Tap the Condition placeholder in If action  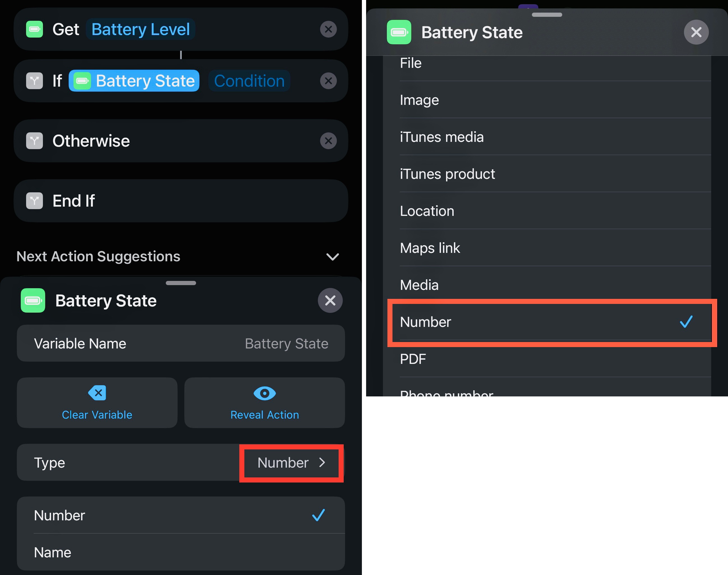(249, 81)
